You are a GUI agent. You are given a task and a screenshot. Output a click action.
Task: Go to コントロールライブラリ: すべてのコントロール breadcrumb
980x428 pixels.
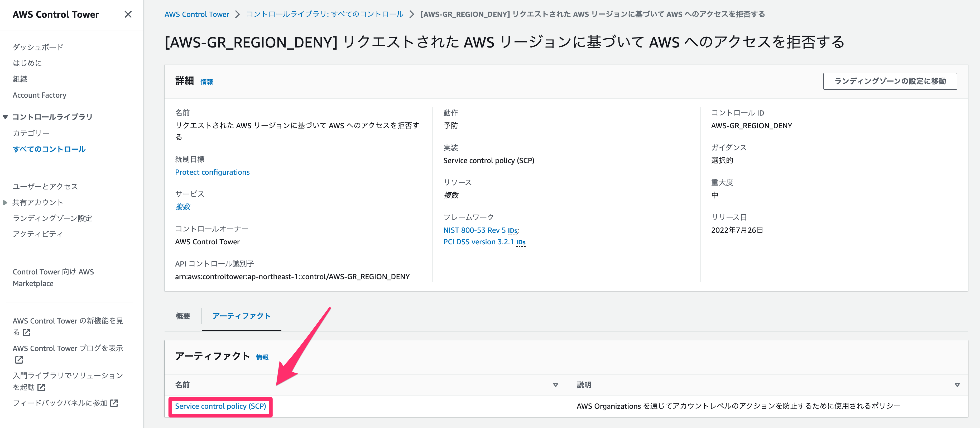pos(325,15)
